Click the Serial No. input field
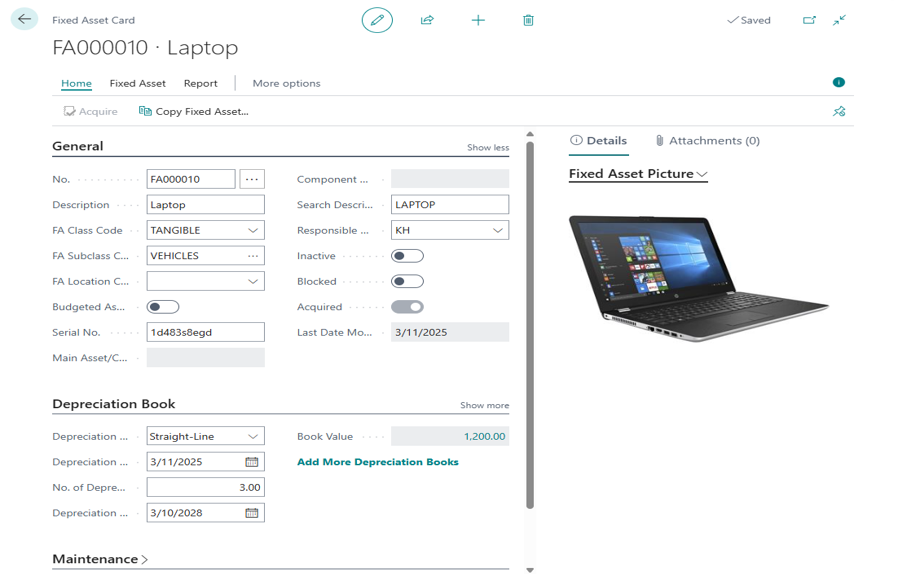Viewport: 898px width, 574px height. (205, 332)
